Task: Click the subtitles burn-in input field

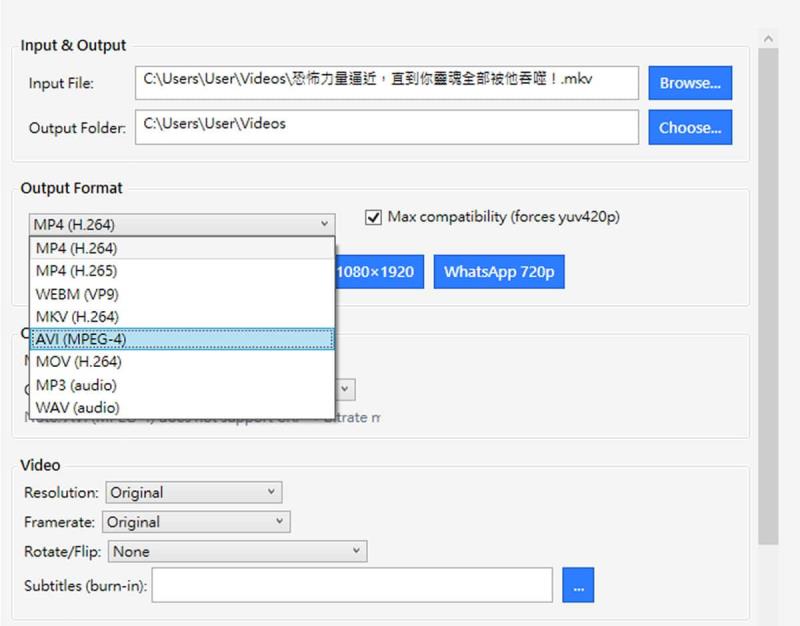Action: tap(355, 585)
